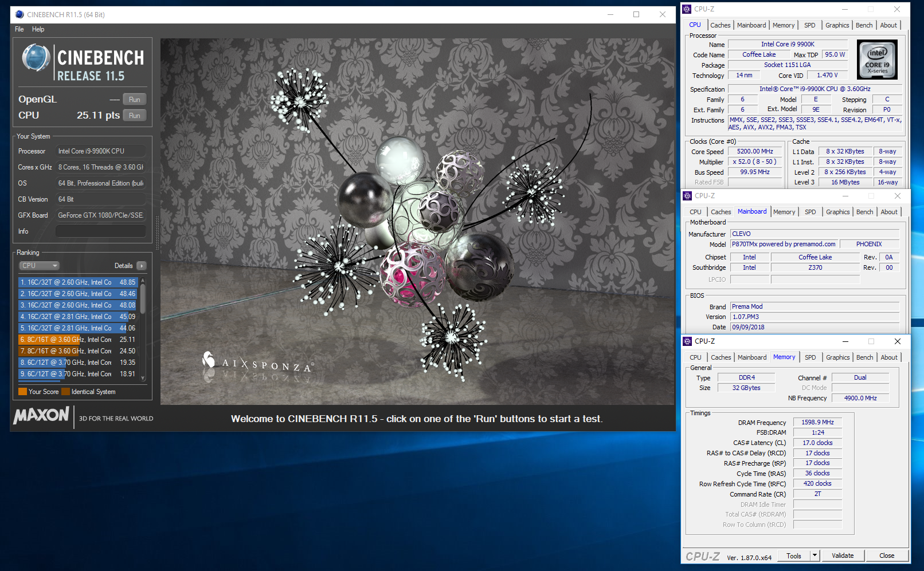Open About tab in top CPU-Z window

click(888, 25)
